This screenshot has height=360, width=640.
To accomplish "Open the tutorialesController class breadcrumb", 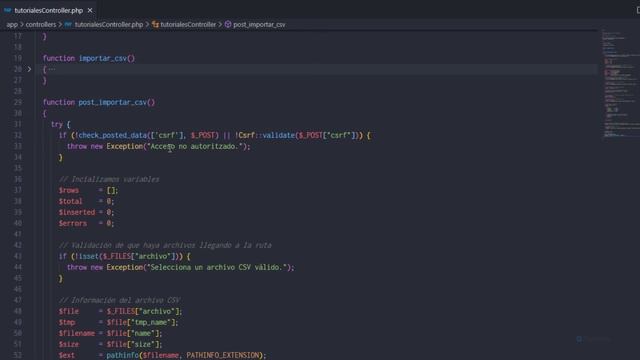I will tap(188, 24).
